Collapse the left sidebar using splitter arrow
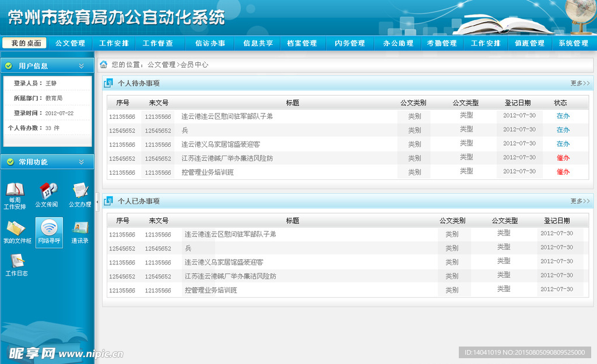The width and height of the screenshot is (597, 364). click(97, 201)
